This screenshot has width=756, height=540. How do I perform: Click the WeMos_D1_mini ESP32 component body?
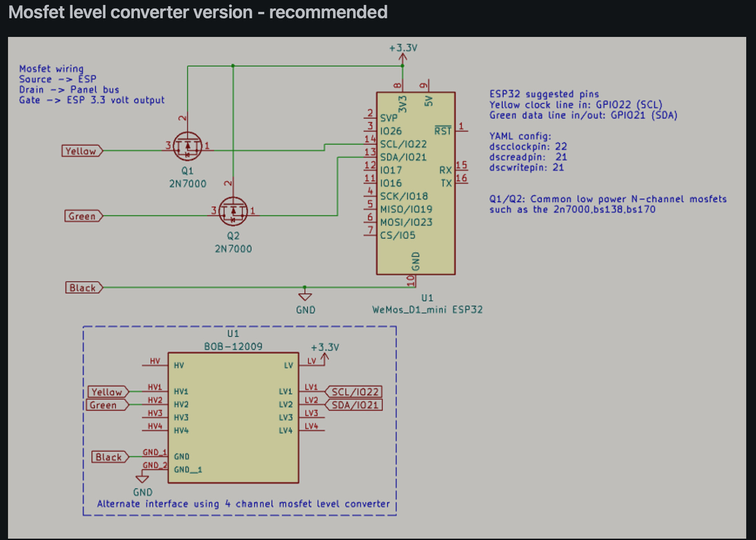click(x=416, y=183)
